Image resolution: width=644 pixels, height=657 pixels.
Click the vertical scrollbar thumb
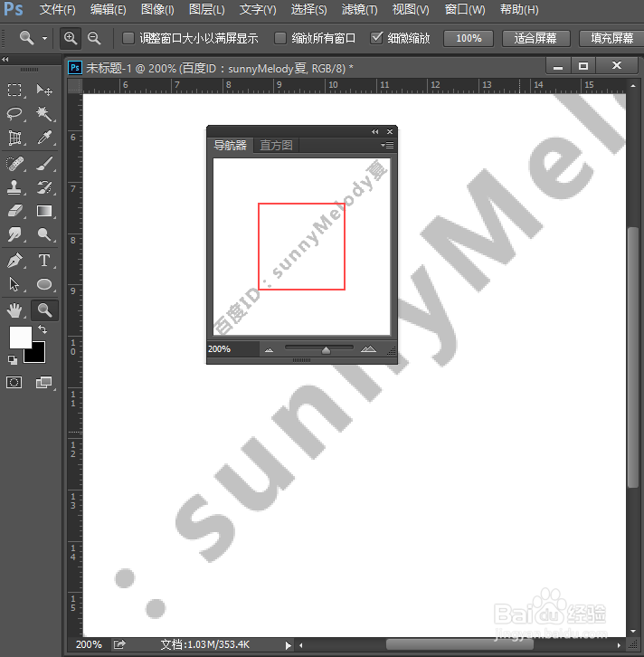pyautogui.click(x=632, y=357)
